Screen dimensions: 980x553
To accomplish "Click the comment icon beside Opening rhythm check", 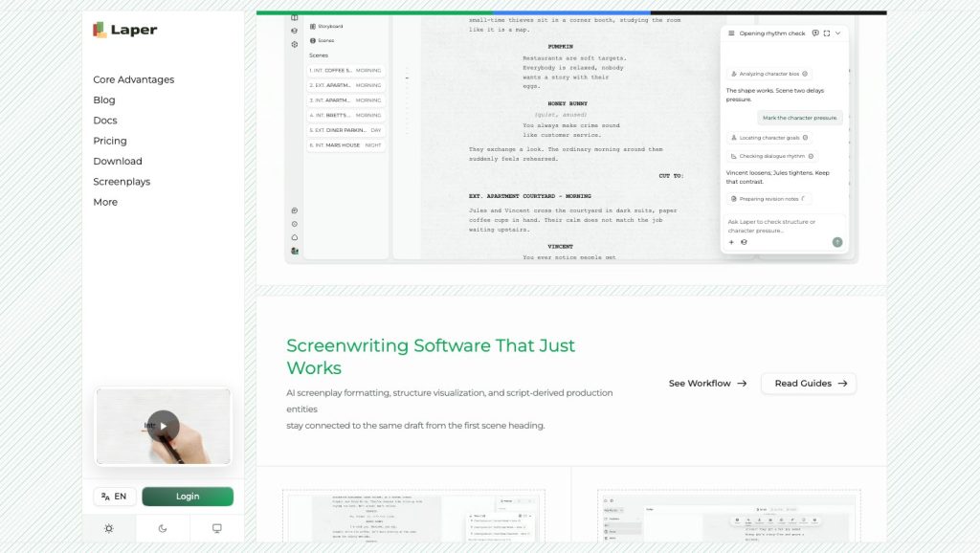I will click(815, 33).
